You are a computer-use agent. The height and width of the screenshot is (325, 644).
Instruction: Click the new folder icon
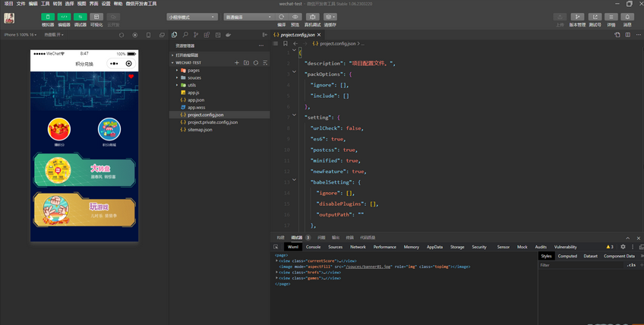click(246, 63)
